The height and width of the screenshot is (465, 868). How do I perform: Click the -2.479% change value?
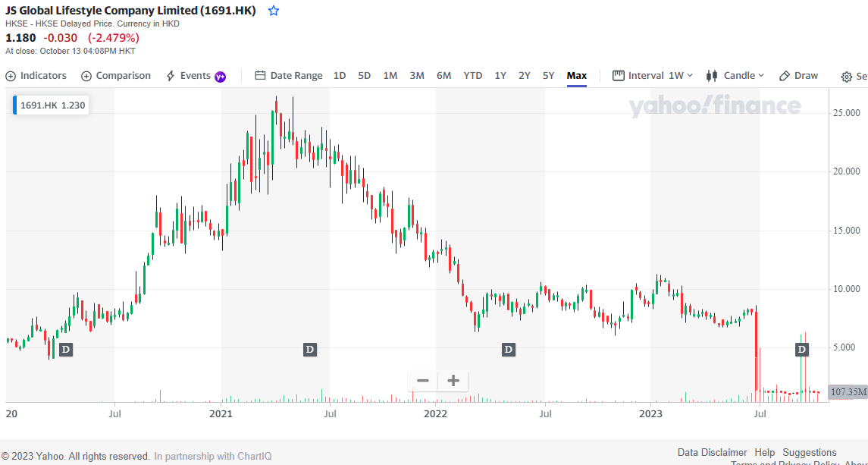point(114,38)
